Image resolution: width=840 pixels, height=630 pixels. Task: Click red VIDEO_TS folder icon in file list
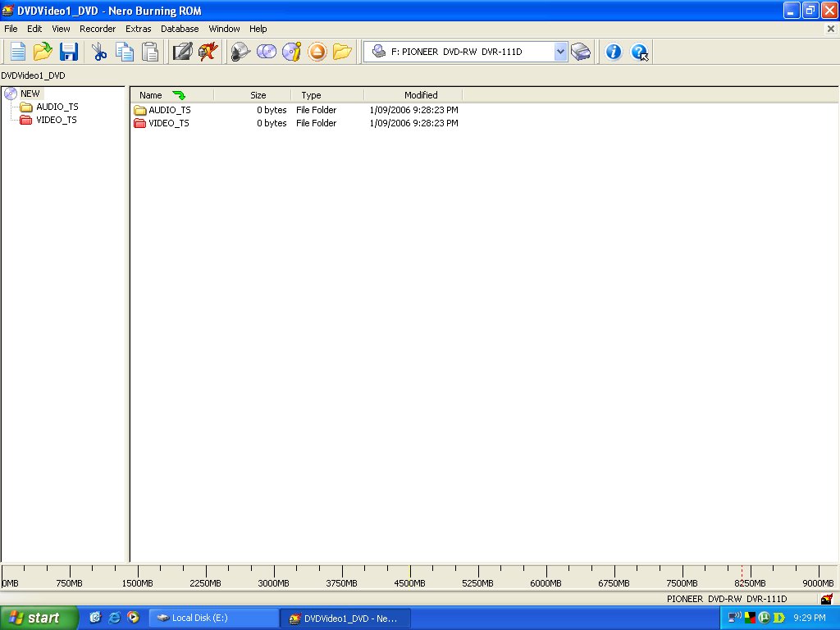pos(139,123)
